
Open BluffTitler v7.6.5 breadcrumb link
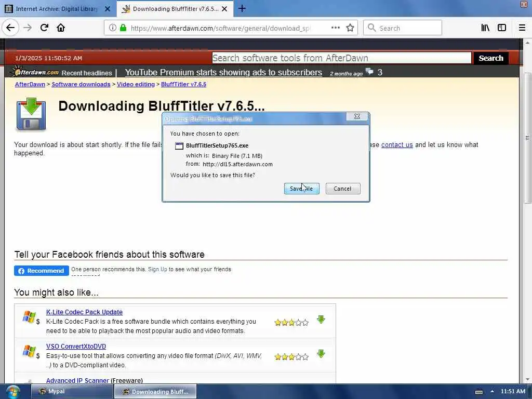click(x=183, y=84)
